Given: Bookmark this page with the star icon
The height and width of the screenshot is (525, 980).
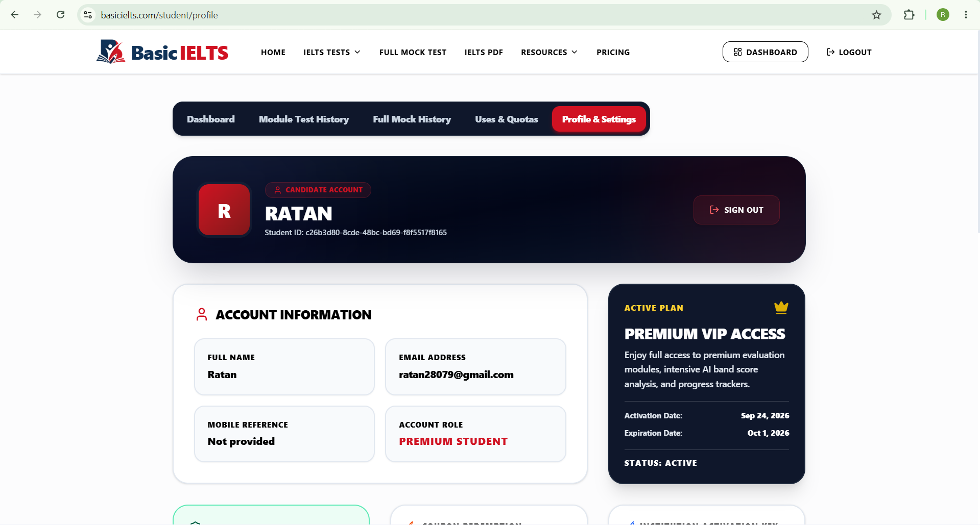Looking at the screenshot, I should click(x=876, y=15).
